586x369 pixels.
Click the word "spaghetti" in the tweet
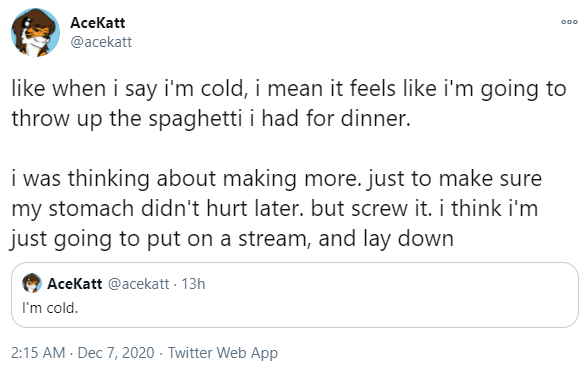point(195,119)
